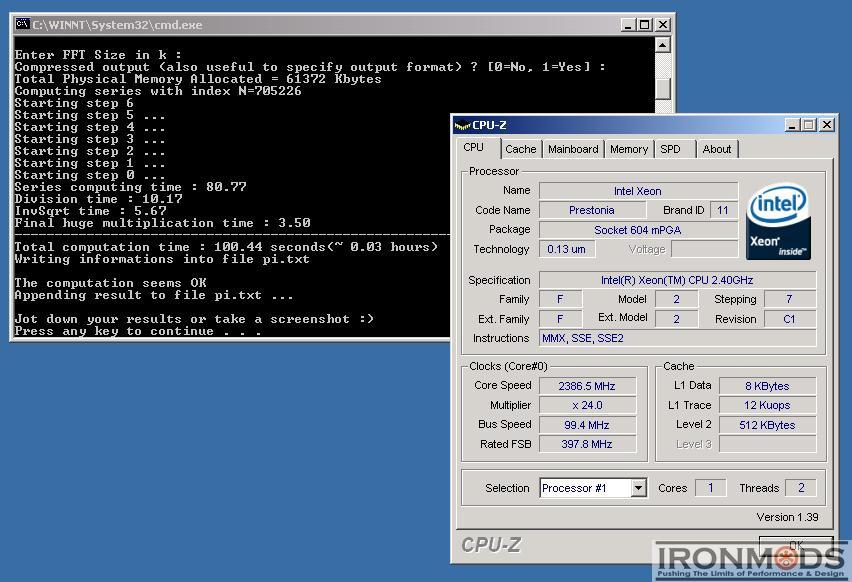Click Bus Speed value '99.4 MHz'

(x=587, y=425)
